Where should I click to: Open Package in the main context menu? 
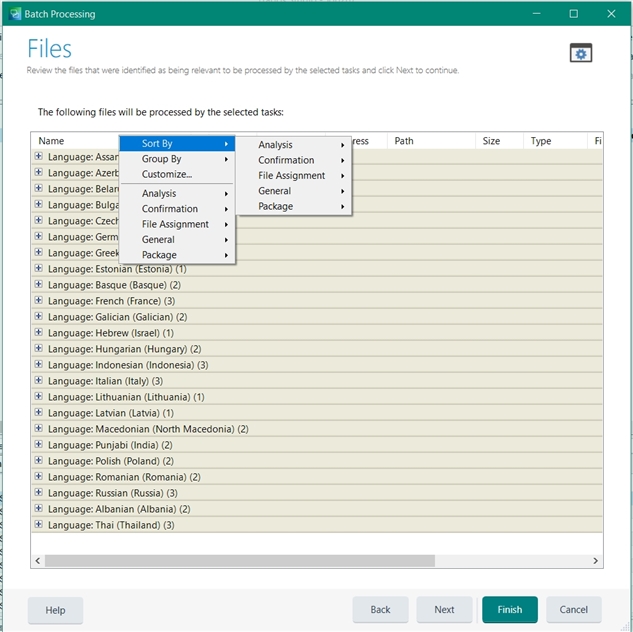(x=177, y=255)
